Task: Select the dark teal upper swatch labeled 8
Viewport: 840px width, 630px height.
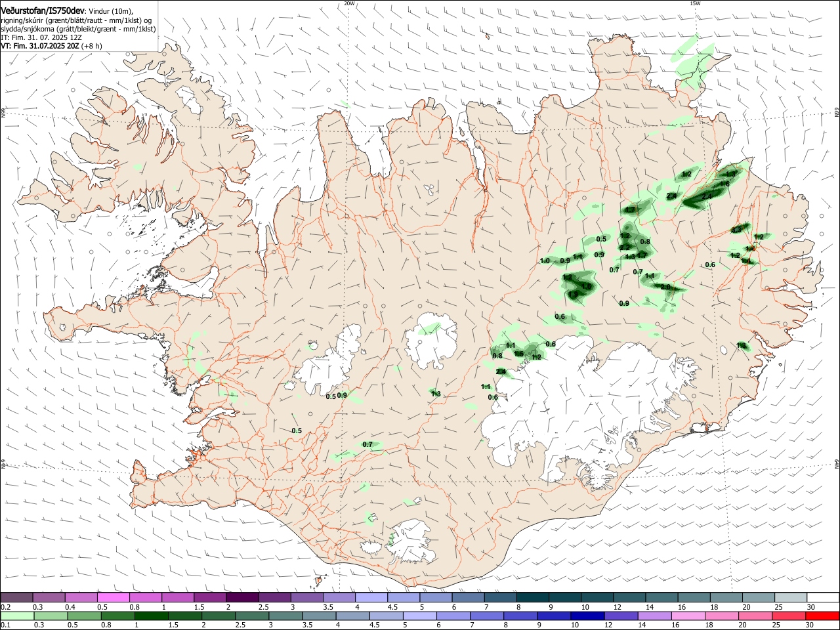Action: pos(532,597)
